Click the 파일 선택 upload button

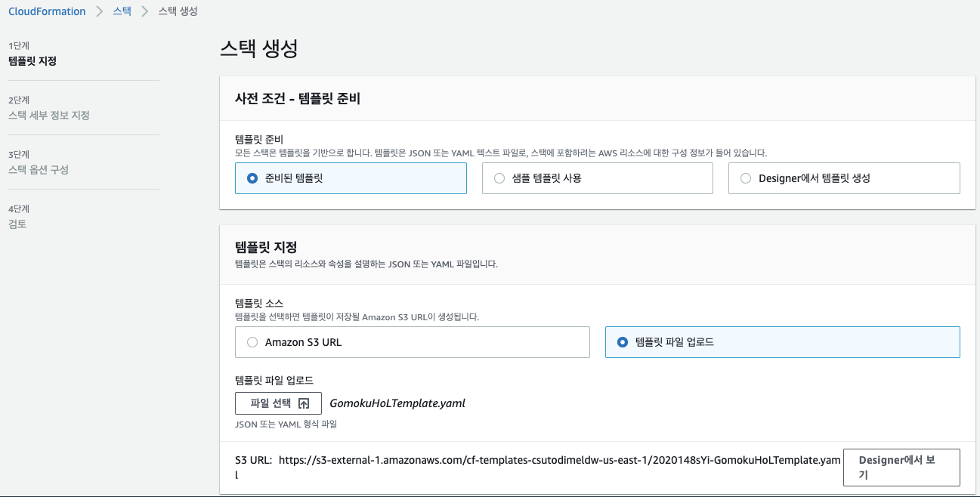point(278,403)
